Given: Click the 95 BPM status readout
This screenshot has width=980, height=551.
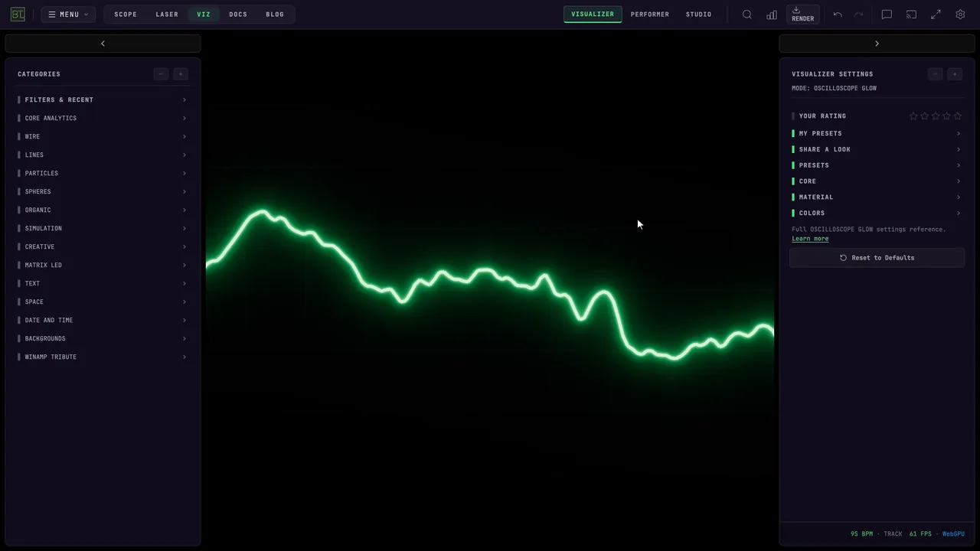Looking at the screenshot, I should 861,534.
